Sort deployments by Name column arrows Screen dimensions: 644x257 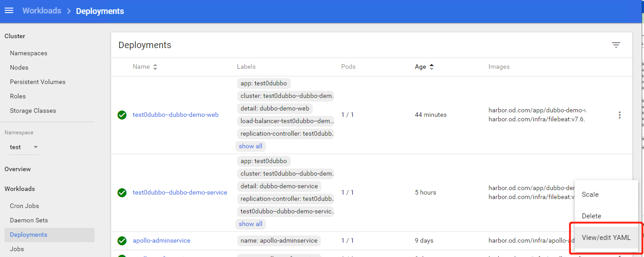point(155,67)
